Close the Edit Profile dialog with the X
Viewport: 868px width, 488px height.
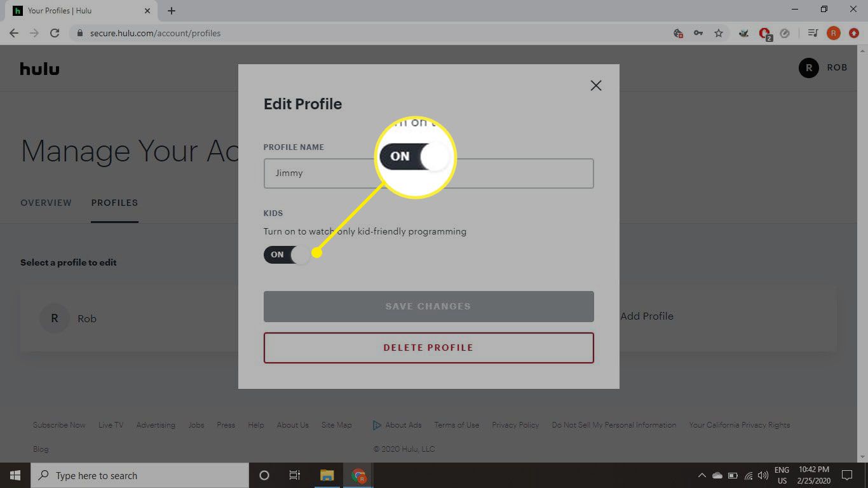click(595, 85)
